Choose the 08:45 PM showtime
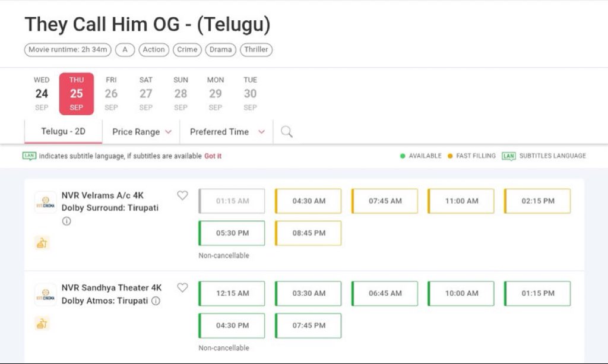This screenshot has height=364, width=608. click(308, 233)
